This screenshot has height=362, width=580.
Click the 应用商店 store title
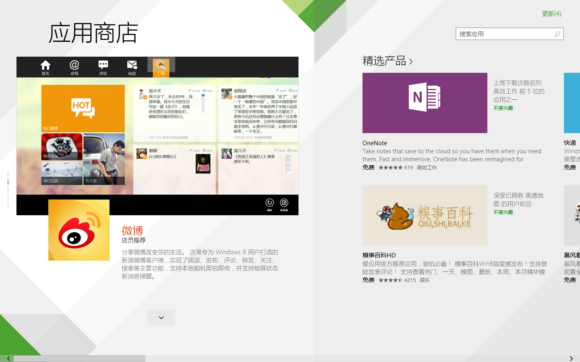pos(93,33)
